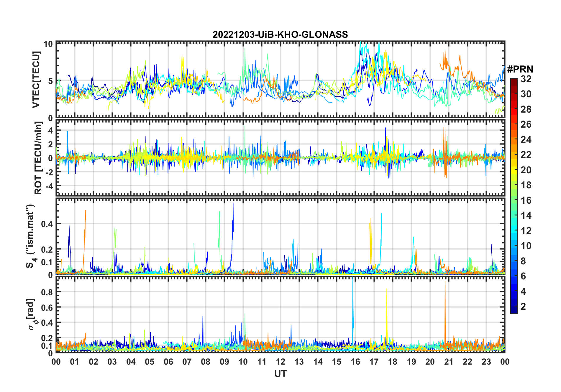Viewport: 561px width, 392px height.
Task: Click the S4 ("ism.mat") y-axis label
Action: [31, 236]
